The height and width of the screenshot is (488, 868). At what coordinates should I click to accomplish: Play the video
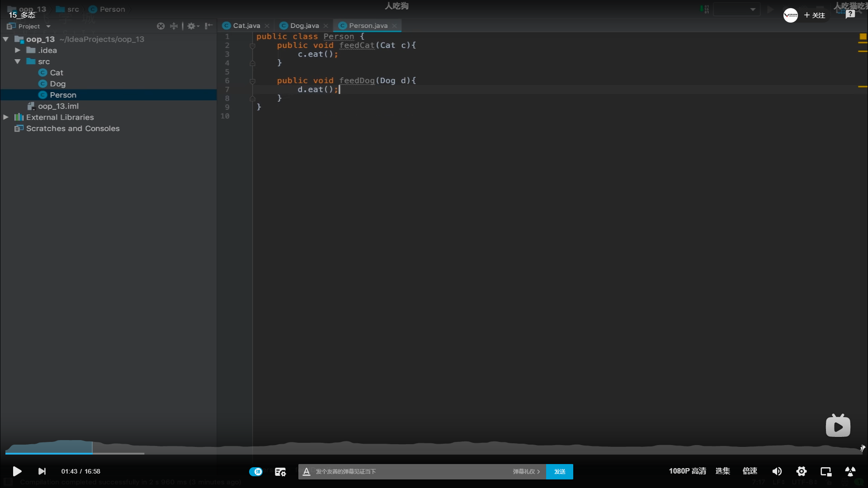(17, 471)
